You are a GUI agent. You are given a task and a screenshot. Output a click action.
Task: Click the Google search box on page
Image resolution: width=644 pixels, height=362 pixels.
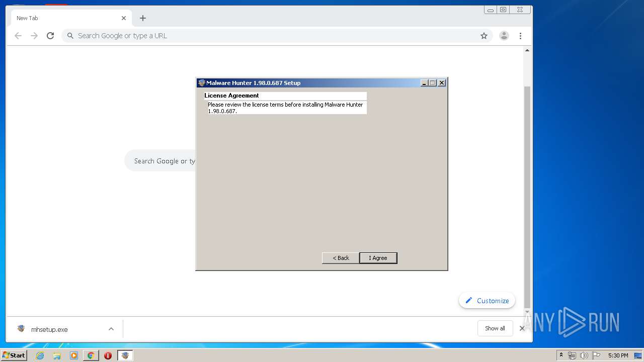[x=161, y=161]
